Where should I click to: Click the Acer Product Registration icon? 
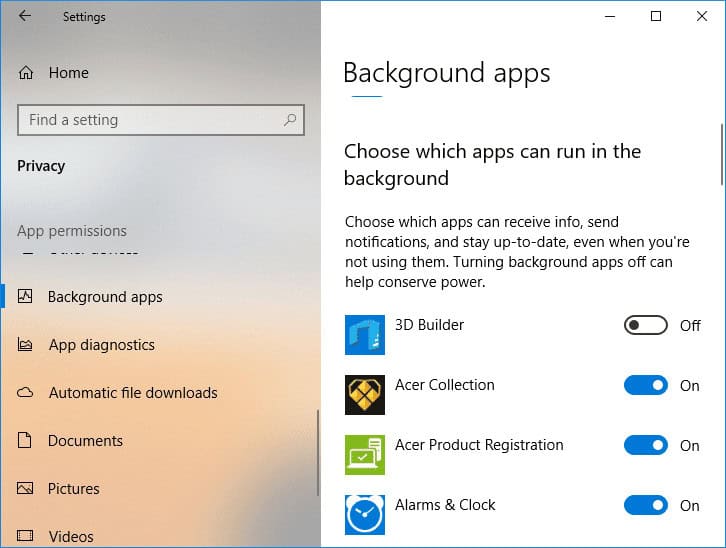[x=365, y=455]
